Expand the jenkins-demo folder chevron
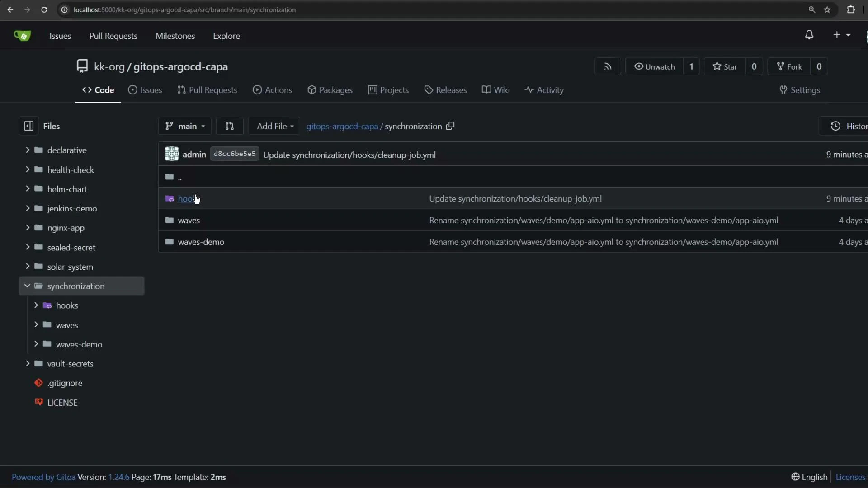 click(28, 208)
